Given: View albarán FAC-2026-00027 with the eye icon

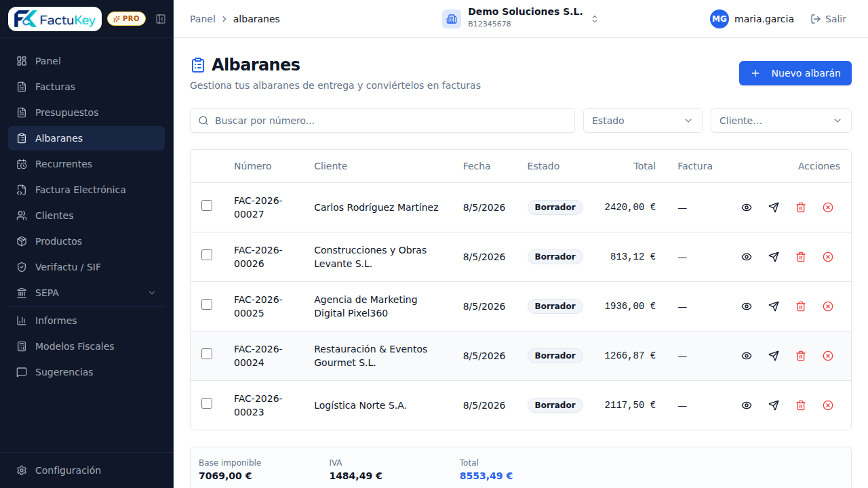Looking at the screenshot, I should point(747,207).
